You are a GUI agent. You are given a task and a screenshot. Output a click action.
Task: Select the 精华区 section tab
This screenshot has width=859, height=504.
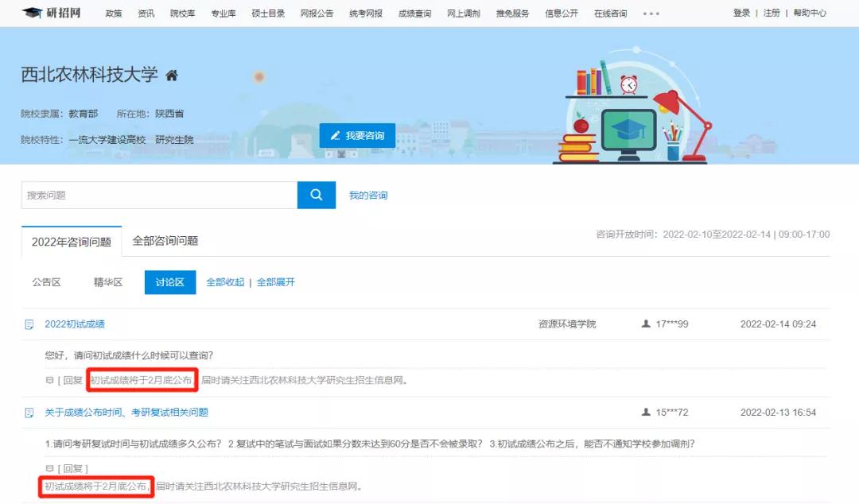[108, 281]
